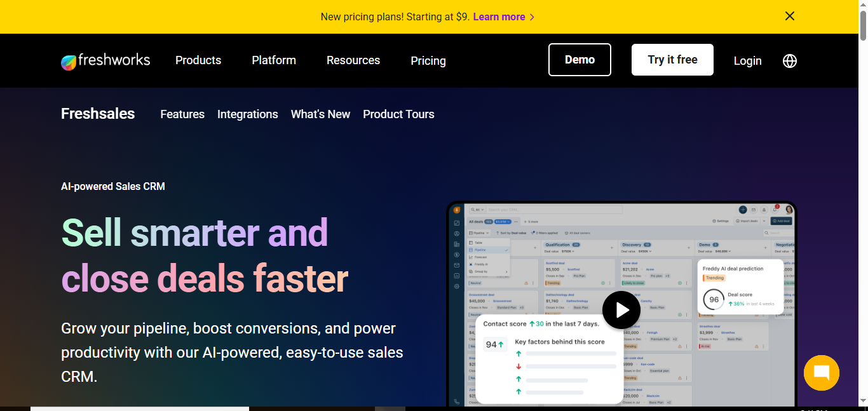
Task: Click the Demo button
Action: pyautogui.click(x=580, y=60)
